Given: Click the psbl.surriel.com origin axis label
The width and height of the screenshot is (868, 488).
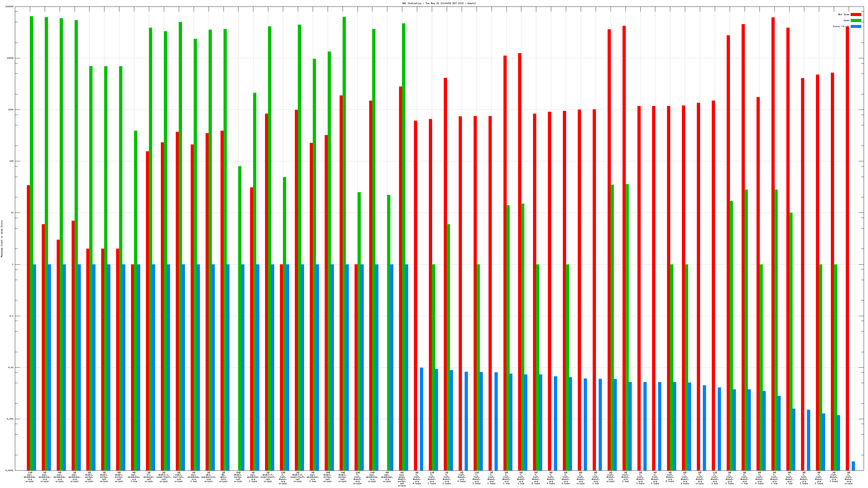Looking at the screenshot, I should coord(178,477).
